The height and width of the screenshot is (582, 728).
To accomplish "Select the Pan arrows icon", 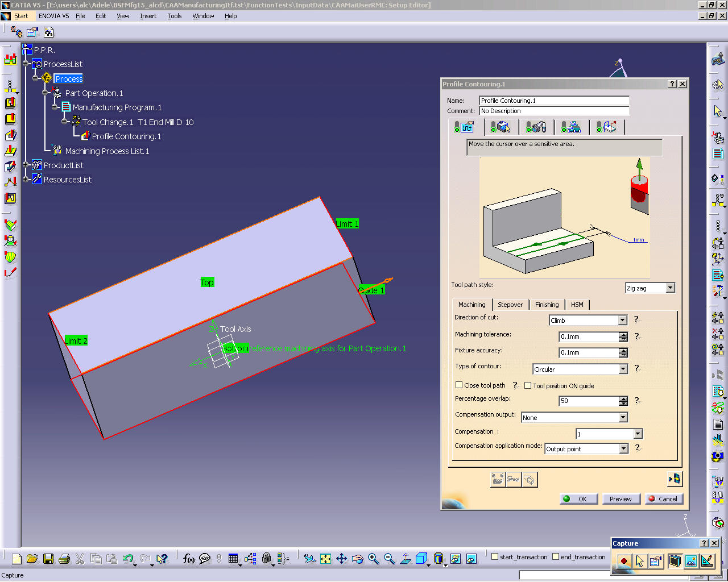I will coord(341,559).
